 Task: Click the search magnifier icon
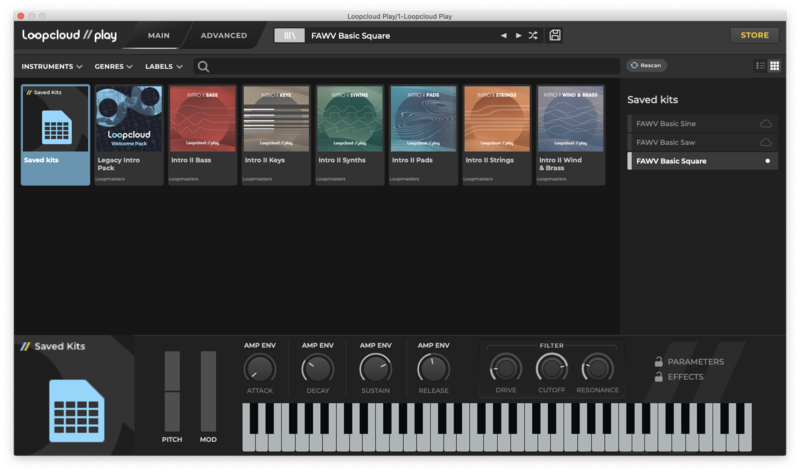[203, 67]
